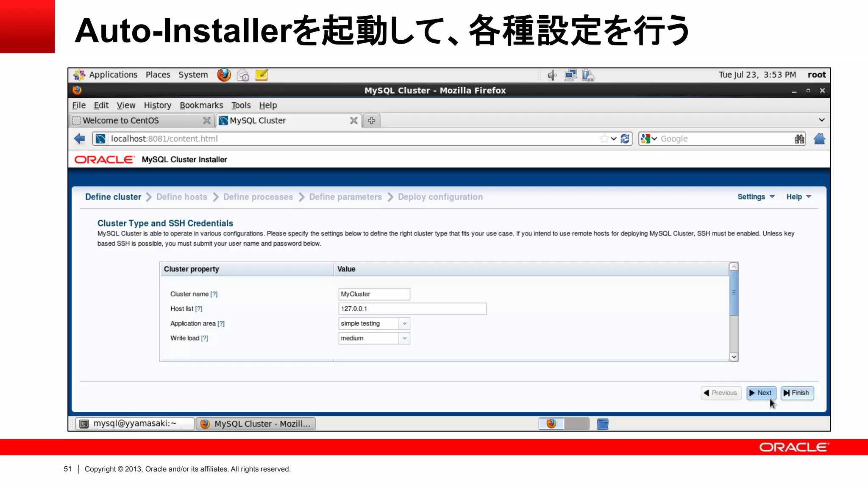Click the property table scrollbar thumb
Image resolution: width=868 pixels, height=488 pixels.
click(x=734, y=293)
